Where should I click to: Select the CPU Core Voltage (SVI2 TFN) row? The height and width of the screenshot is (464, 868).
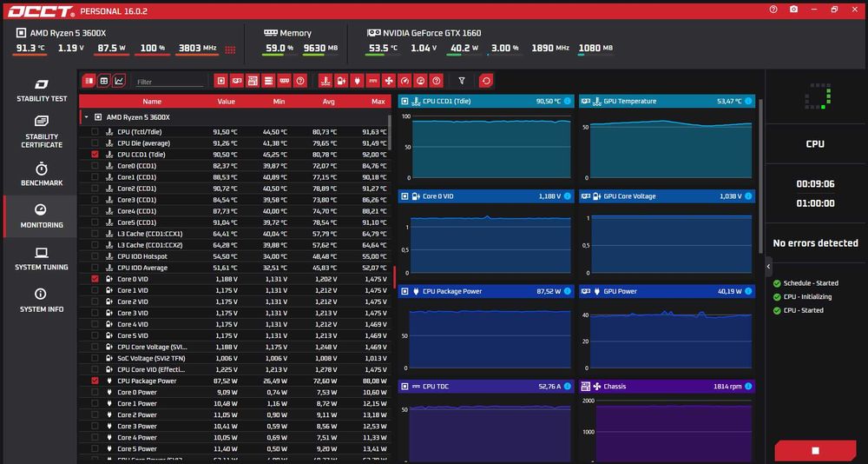[x=234, y=347]
